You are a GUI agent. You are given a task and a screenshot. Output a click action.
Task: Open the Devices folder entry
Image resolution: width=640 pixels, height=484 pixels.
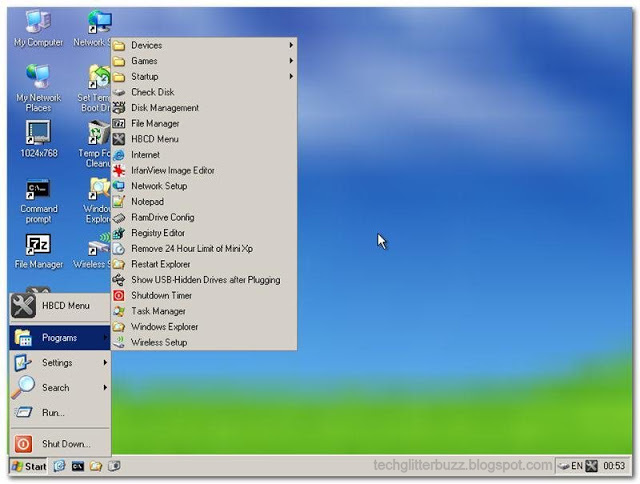[x=204, y=45]
